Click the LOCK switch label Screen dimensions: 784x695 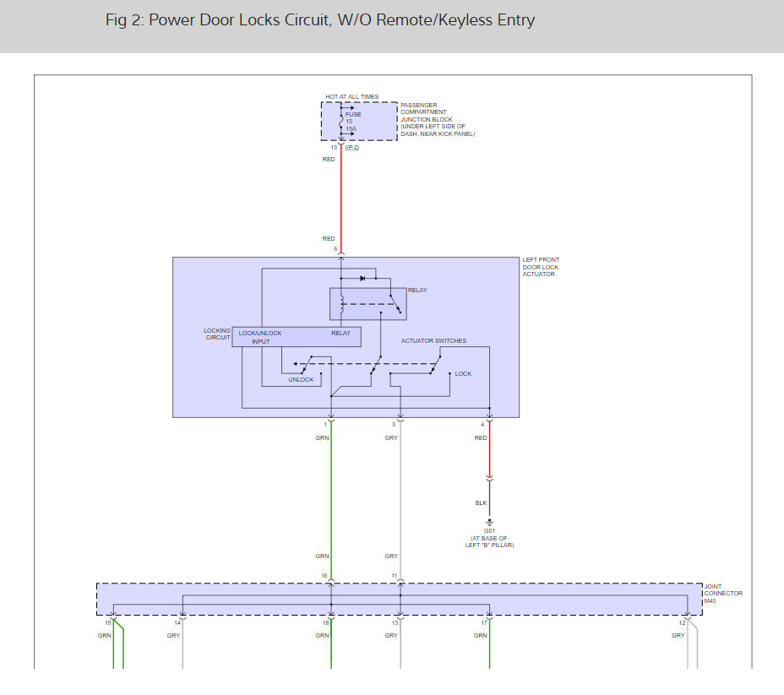point(463,374)
